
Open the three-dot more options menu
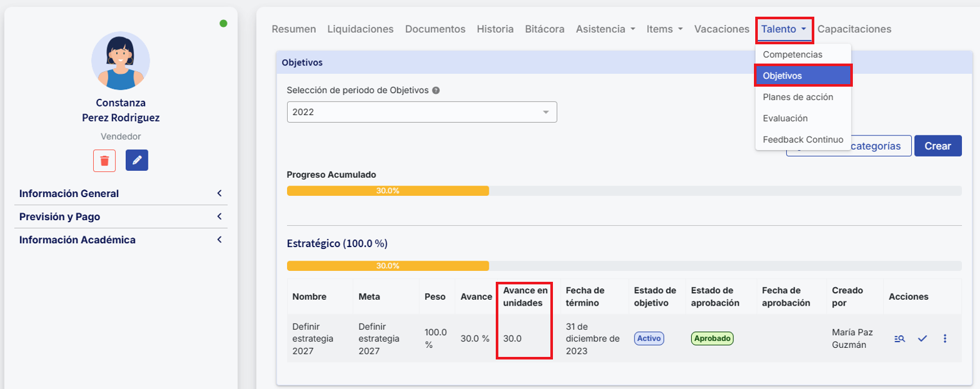tap(945, 339)
